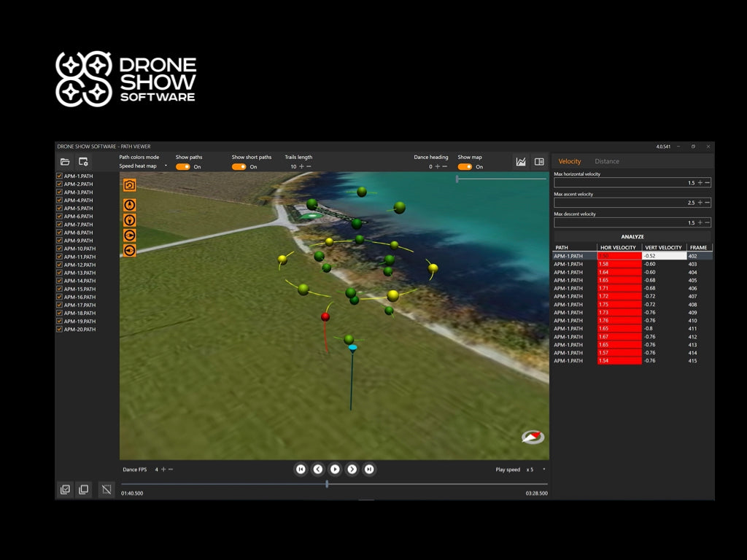Reset camera view with the camera icon
747x560 pixels.
click(x=130, y=185)
